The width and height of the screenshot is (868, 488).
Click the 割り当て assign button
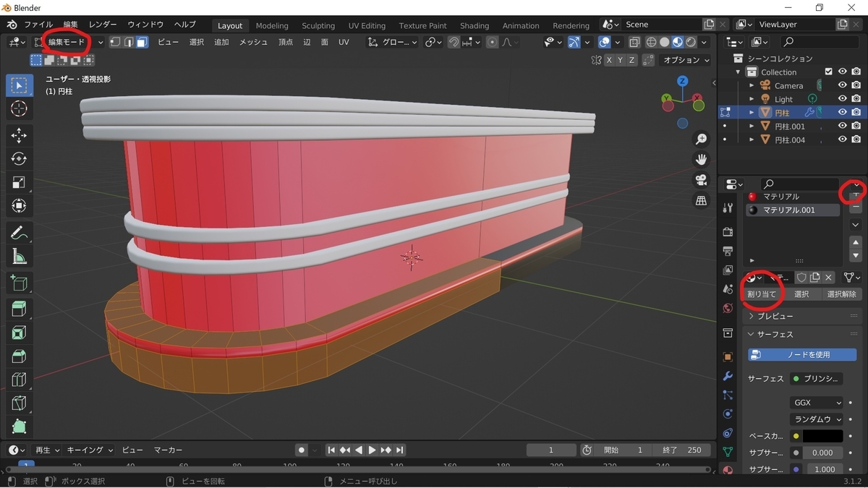point(762,294)
